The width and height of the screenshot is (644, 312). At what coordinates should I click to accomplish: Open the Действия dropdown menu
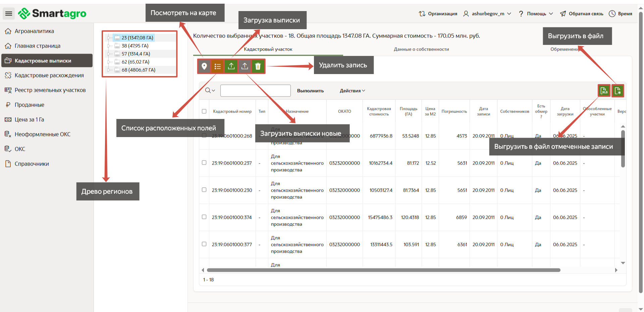352,91
